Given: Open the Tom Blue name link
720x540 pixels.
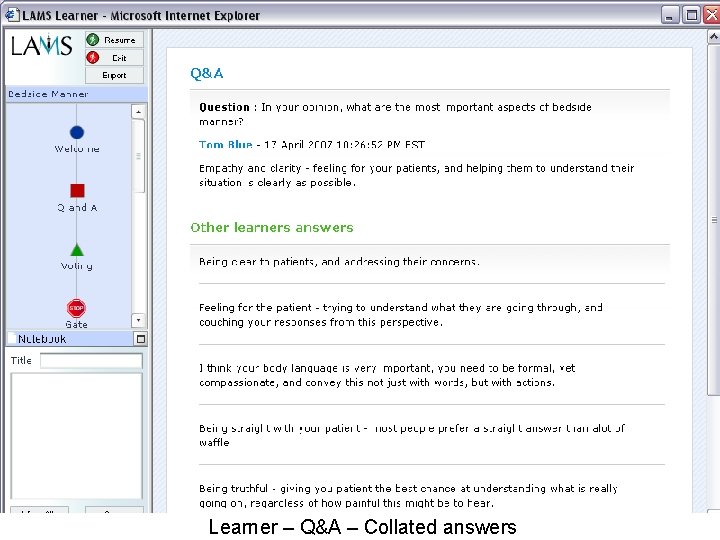Looking at the screenshot, I should [x=225, y=145].
